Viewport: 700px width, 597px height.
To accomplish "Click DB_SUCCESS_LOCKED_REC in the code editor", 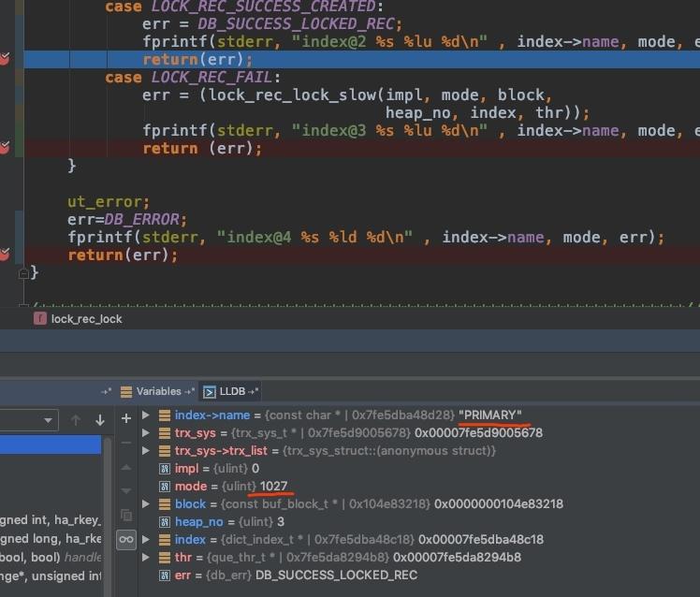I will [x=296, y=23].
